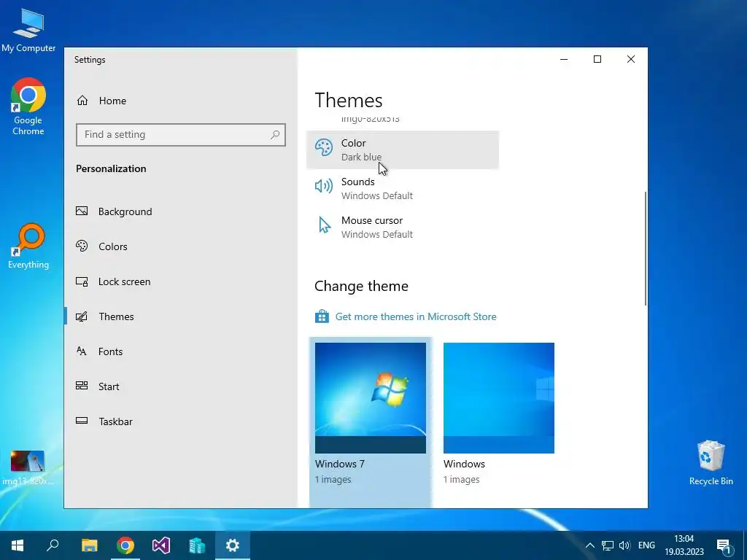The height and width of the screenshot is (560, 747).
Task: Launch File Explorer from taskbar
Action: 89,545
